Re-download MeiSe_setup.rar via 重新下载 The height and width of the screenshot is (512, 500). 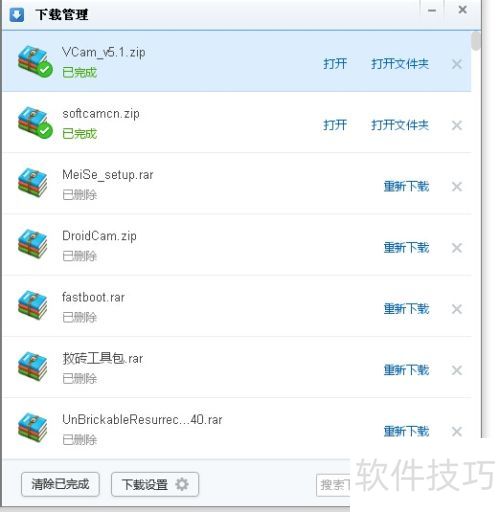tap(406, 186)
